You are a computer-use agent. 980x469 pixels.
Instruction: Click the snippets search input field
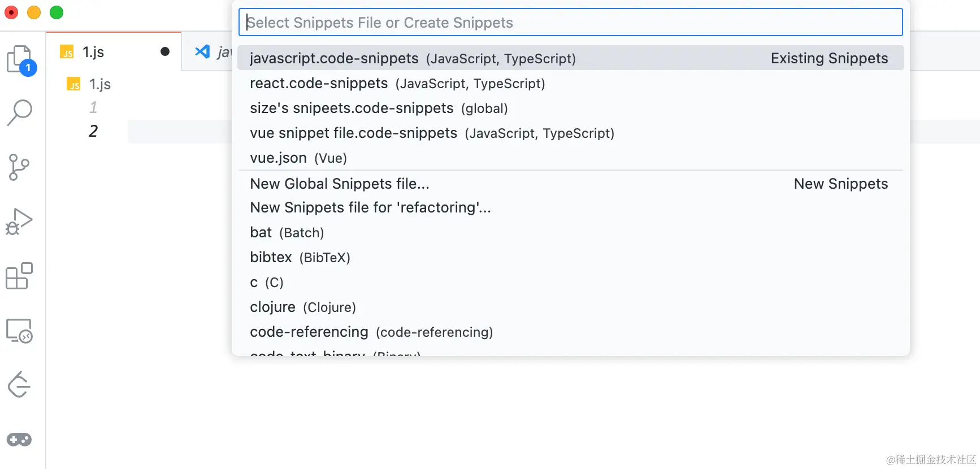tap(570, 23)
